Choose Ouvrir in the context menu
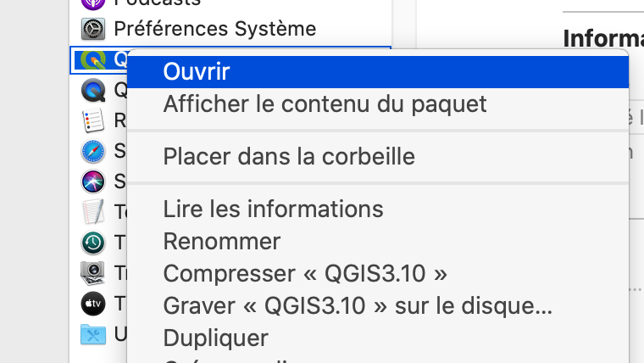The image size is (644, 363). (x=197, y=71)
